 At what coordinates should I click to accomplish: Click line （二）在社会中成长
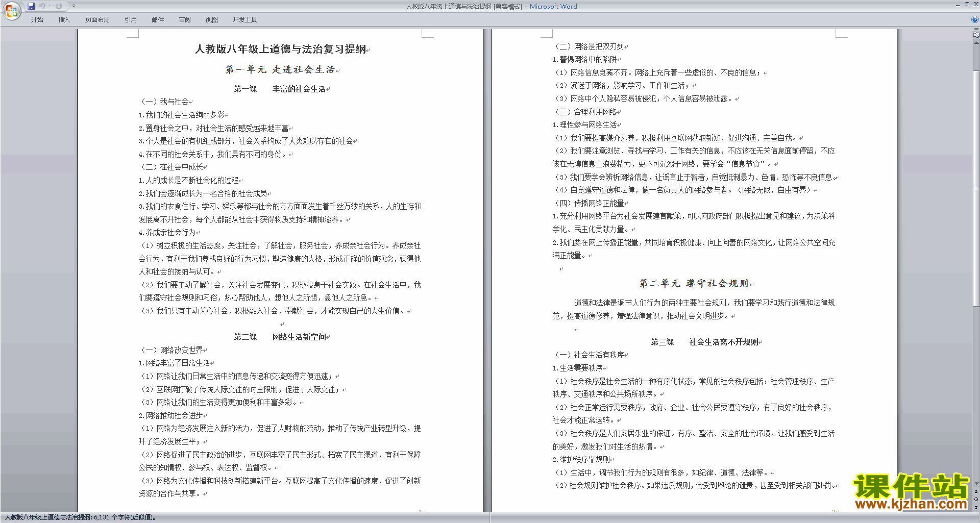tap(170, 167)
